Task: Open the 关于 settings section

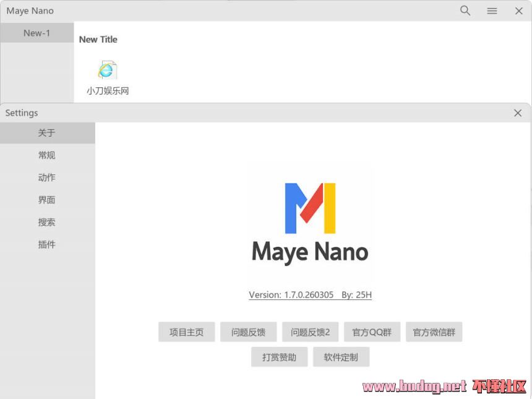Action: point(47,132)
